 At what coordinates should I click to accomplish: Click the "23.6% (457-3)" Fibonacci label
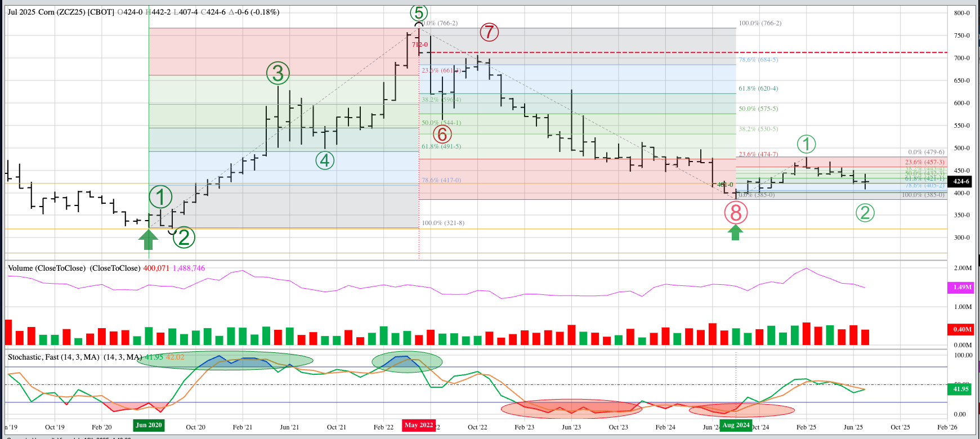pyautogui.click(x=925, y=162)
